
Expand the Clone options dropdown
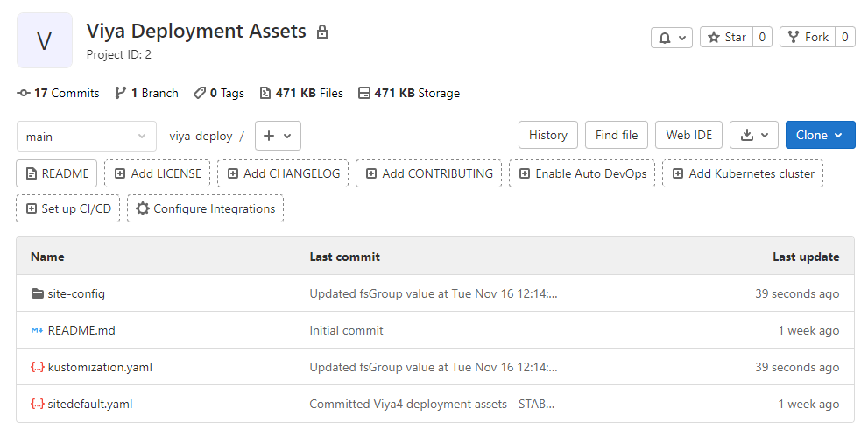820,135
